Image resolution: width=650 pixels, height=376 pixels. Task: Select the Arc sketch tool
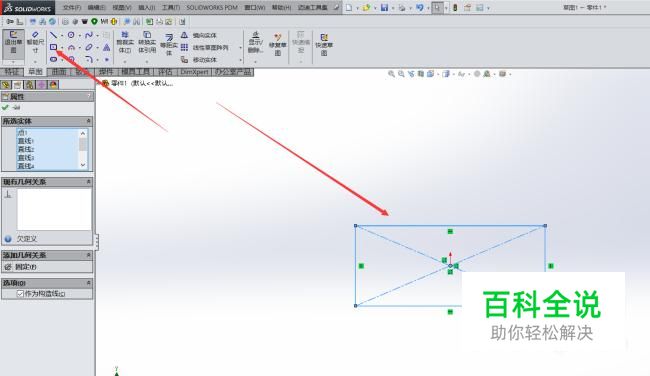[71, 48]
